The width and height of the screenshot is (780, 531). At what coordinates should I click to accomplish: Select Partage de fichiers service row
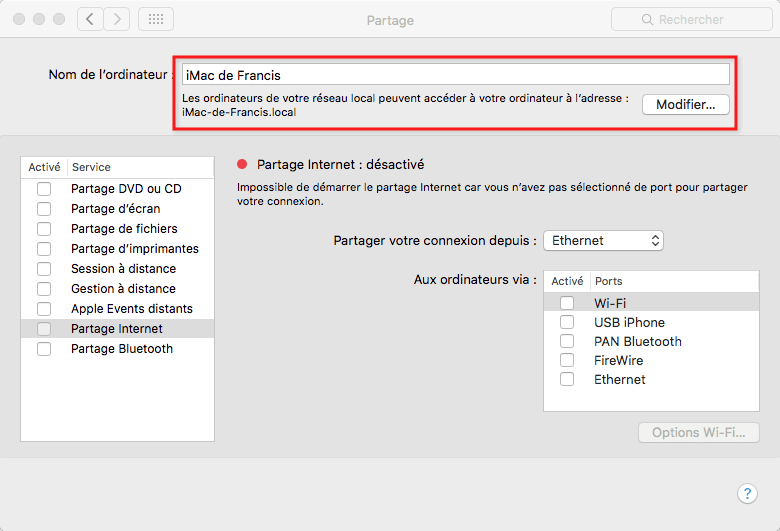point(117,228)
